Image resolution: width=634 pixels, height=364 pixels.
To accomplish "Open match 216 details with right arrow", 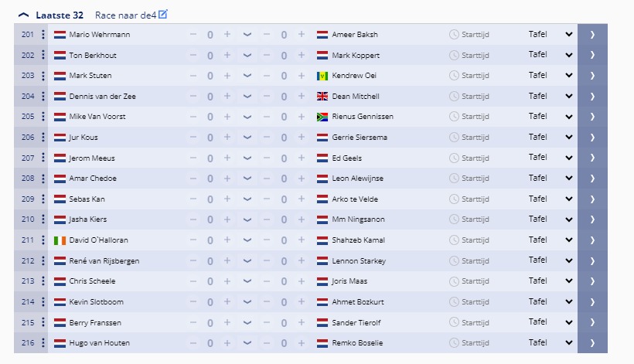I will [592, 342].
